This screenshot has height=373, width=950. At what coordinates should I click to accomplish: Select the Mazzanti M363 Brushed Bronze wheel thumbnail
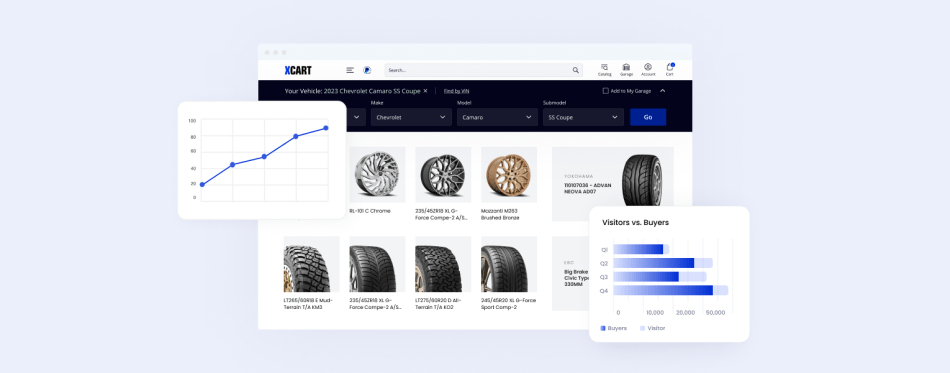point(509,174)
